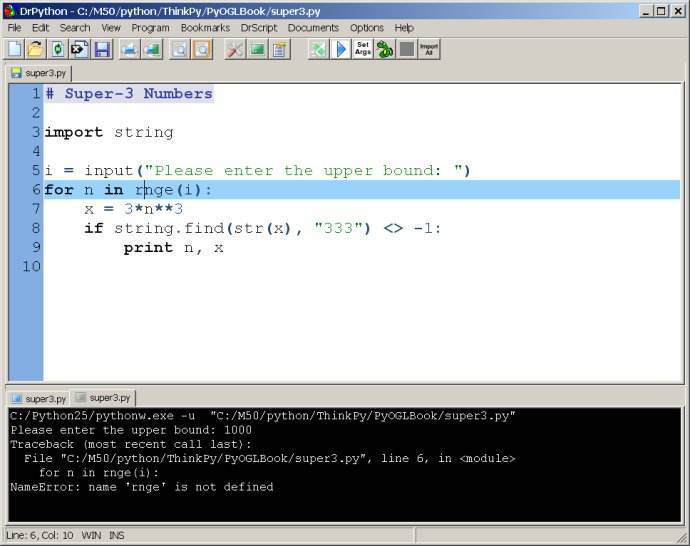Save the file with the floppy disk icon
690x546 pixels.
tap(102, 49)
